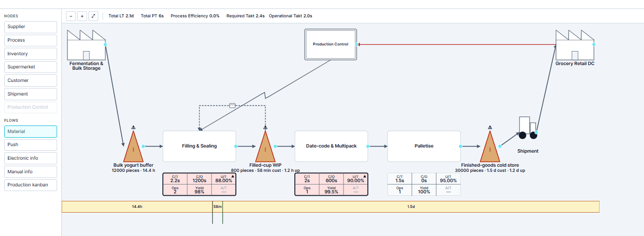Select the Filling & Sealing process box
Image resolution: width=644 pixels, height=236 pixels.
(x=199, y=146)
